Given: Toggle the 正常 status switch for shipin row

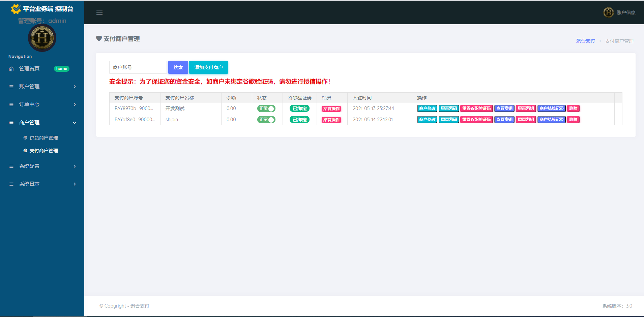Looking at the screenshot, I should pyautogui.click(x=266, y=120).
